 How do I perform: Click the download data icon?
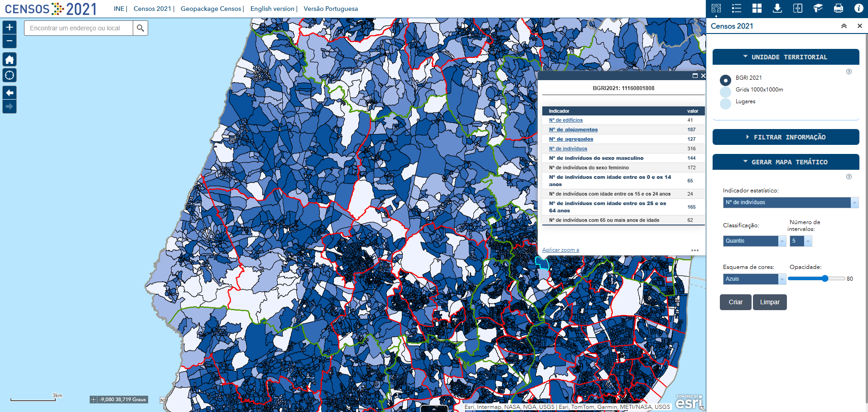[777, 8]
